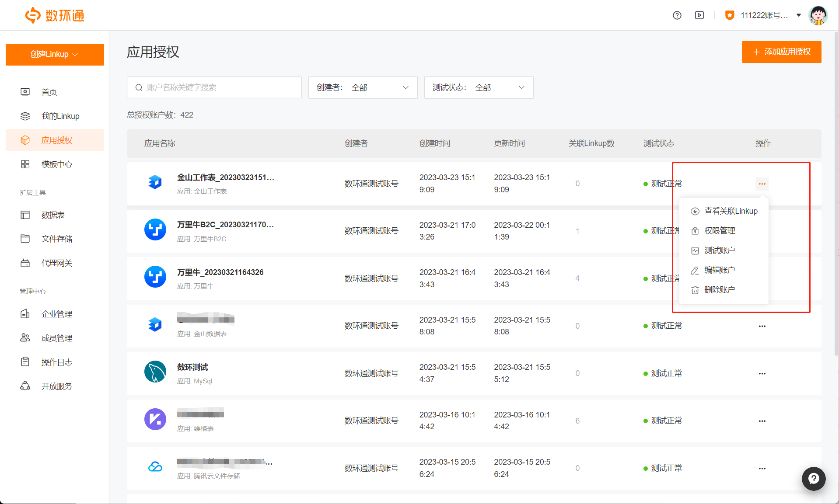
Task: Expand the 创建者 filter dropdown
Action: pos(363,87)
